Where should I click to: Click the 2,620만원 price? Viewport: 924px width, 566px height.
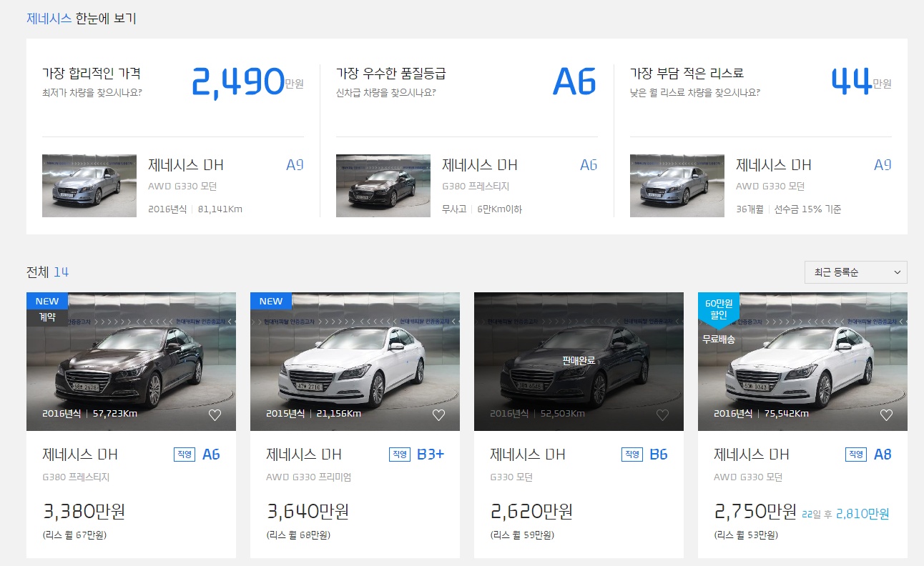coord(531,512)
